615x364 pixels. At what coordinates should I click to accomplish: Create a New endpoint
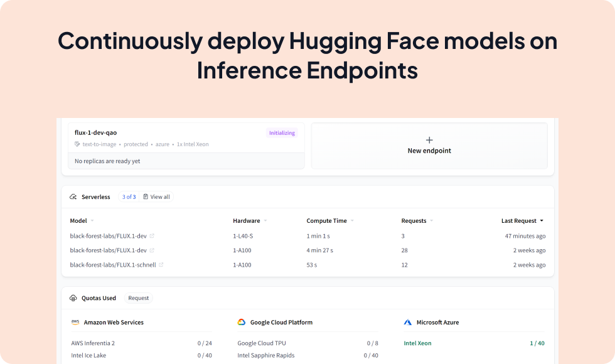(x=429, y=146)
